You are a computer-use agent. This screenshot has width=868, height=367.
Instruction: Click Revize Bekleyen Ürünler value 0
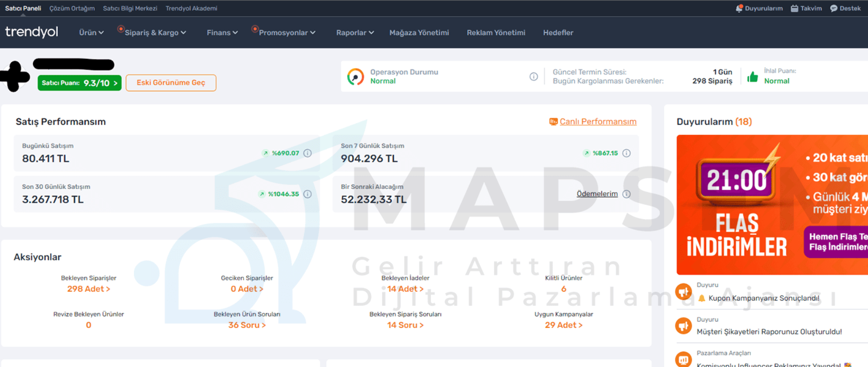[x=88, y=325]
